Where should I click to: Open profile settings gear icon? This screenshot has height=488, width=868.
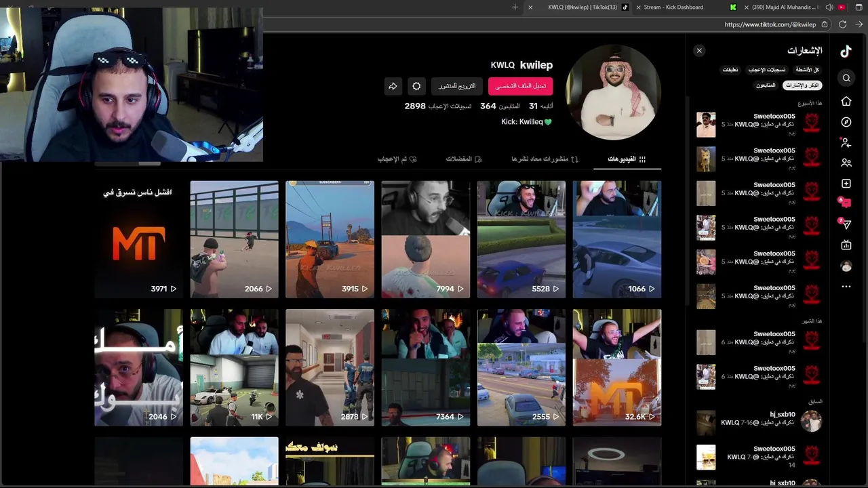[416, 86]
